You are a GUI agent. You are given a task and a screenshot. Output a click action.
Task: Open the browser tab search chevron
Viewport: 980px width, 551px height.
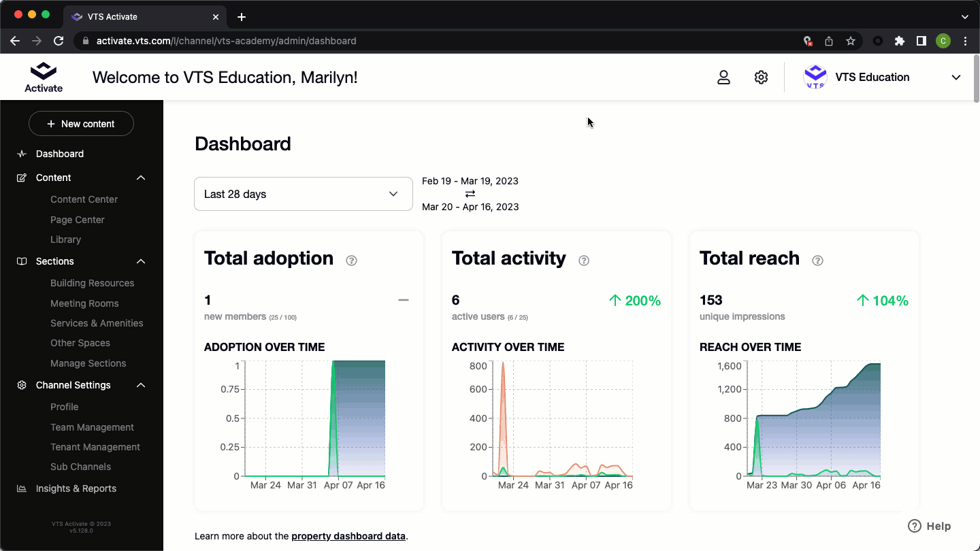(x=964, y=17)
